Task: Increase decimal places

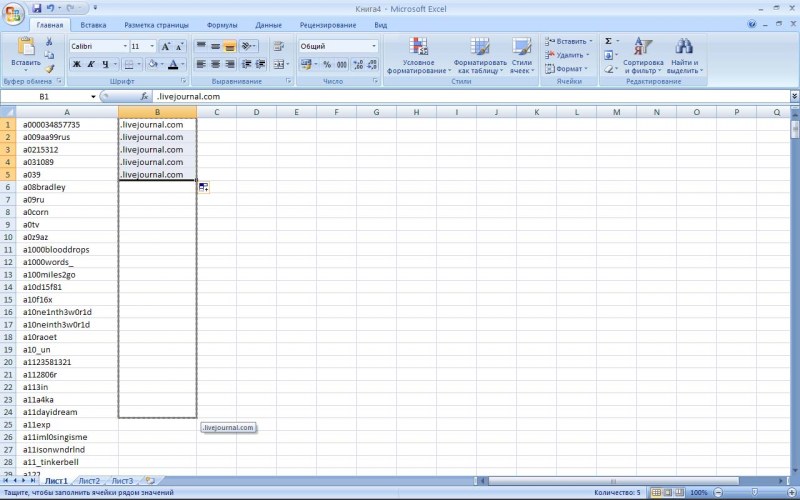Action: pos(358,64)
